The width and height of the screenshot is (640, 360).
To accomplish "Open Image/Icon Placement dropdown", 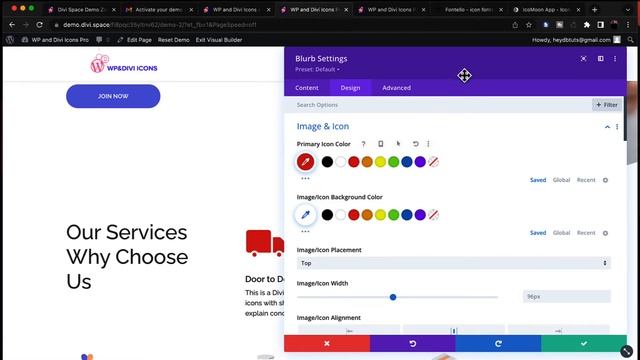I will pos(453,263).
